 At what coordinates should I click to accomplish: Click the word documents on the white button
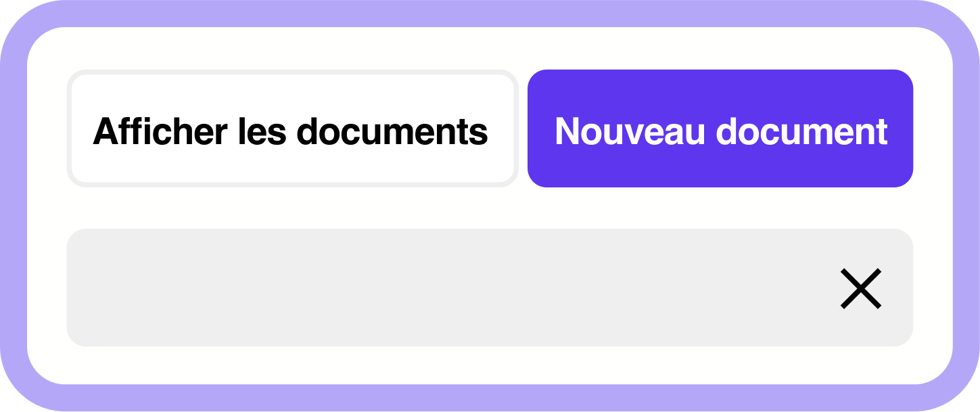pos(392,131)
